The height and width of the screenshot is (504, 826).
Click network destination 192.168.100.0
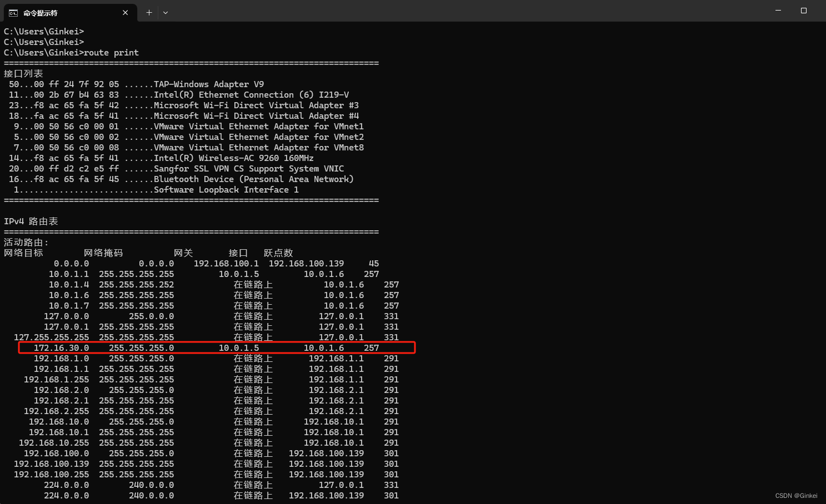[57, 453]
